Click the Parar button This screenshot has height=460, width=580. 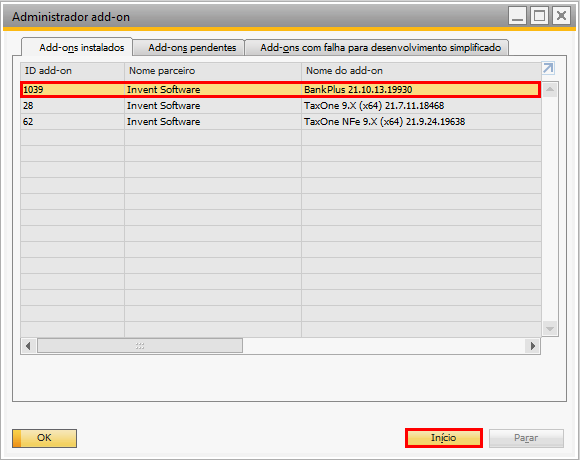tap(526, 438)
